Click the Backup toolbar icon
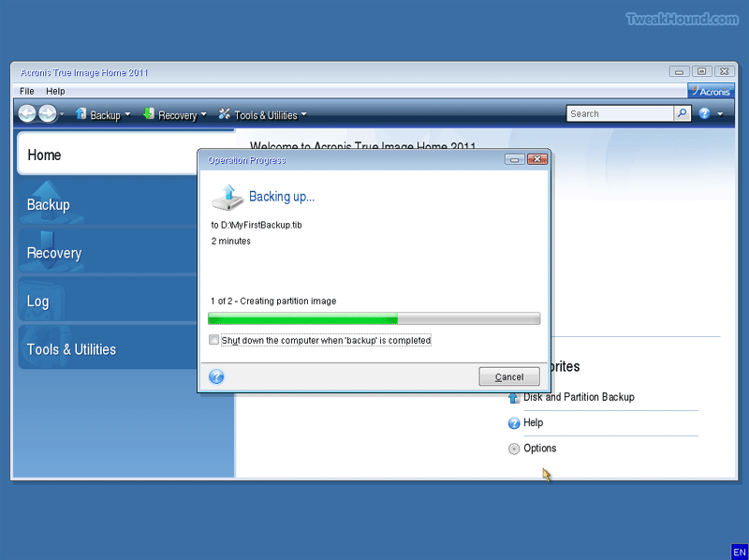 81,113
